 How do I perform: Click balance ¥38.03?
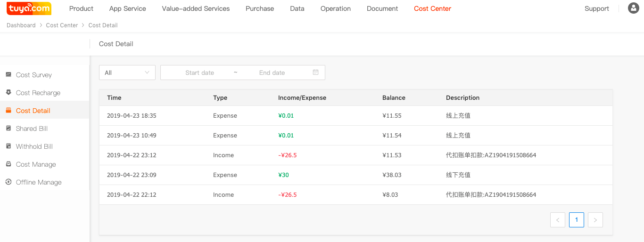pos(392,175)
